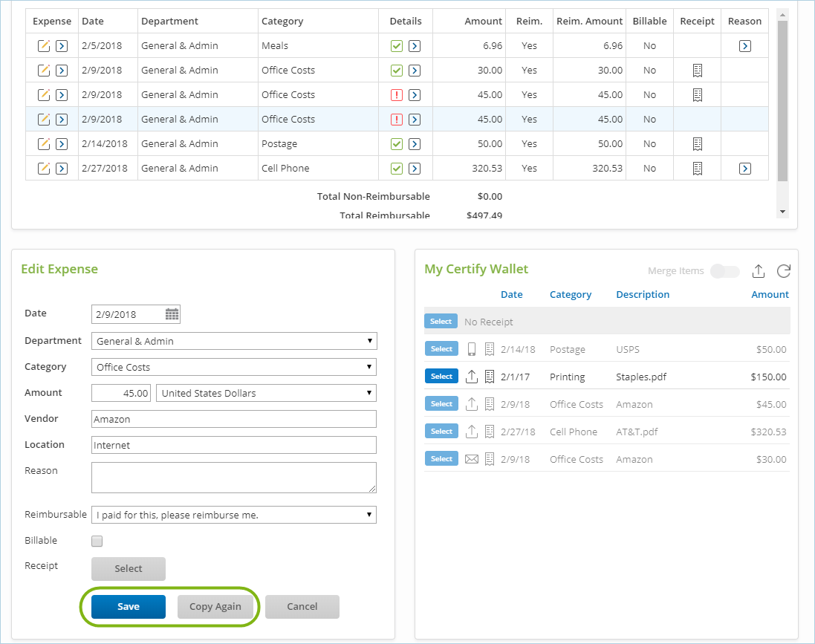Viewport: 815px width, 644px height.
Task: Click the expense table's vertical scrollbar thumb
Action: (783, 101)
